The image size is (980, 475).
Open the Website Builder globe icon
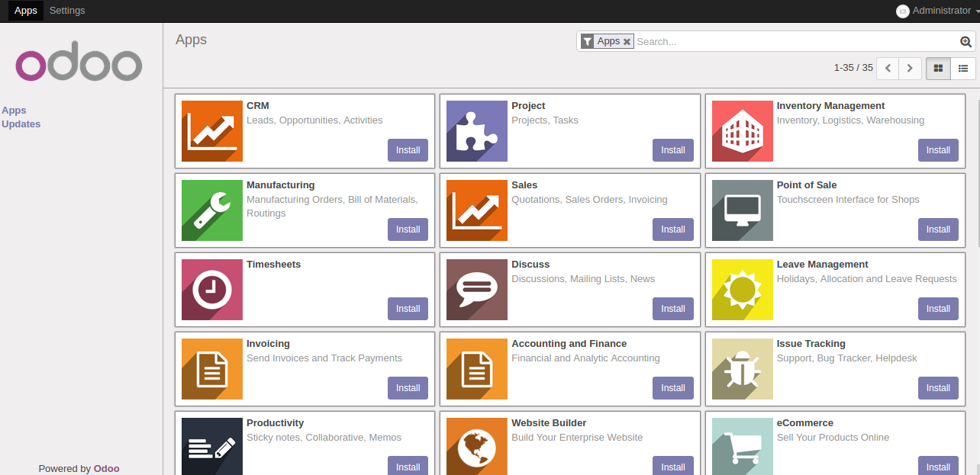tap(477, 447)
